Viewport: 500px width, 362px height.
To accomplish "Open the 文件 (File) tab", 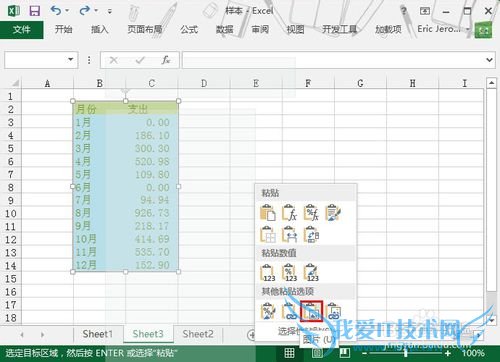I will point(22,30).
